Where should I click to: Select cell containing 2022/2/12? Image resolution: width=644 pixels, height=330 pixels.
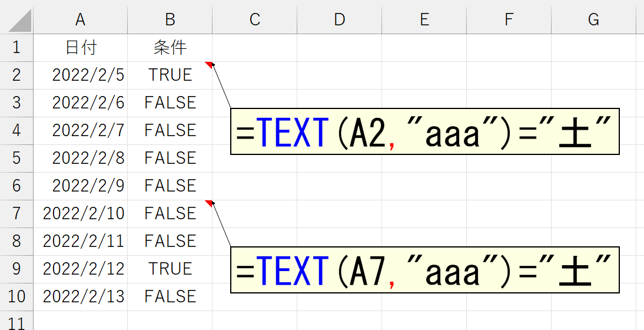coord(81,269)
